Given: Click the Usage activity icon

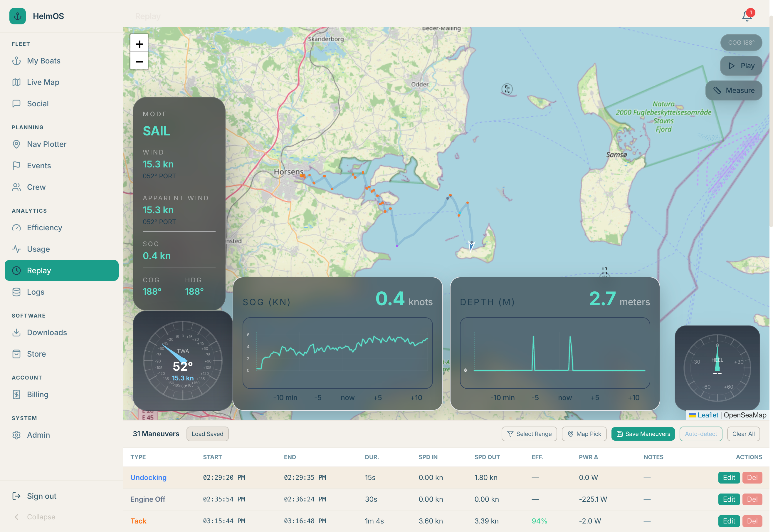Looking at the screenshot, I should 16,249.
